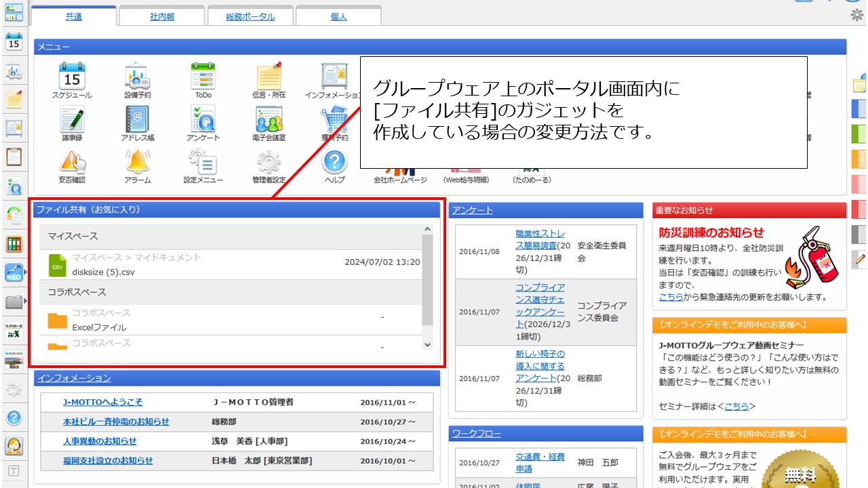Open the 議事録 minutes icon
Screen dimensions: 868x488
coord(71,119)
